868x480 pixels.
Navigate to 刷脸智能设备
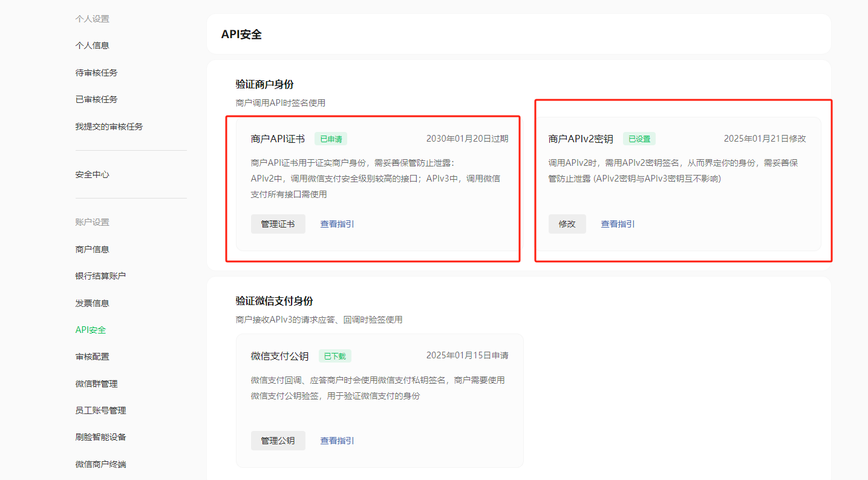click(x=100, y=437)
